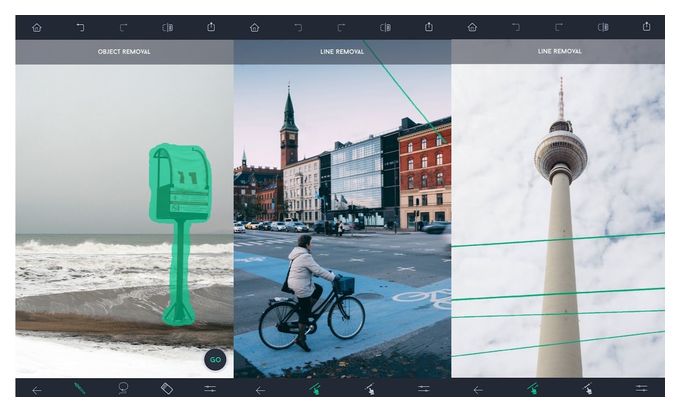Toggle compare view above the cyclist photo
This screenshot has width=680, height=412.
pyautogui.click(x=386, y=28)
